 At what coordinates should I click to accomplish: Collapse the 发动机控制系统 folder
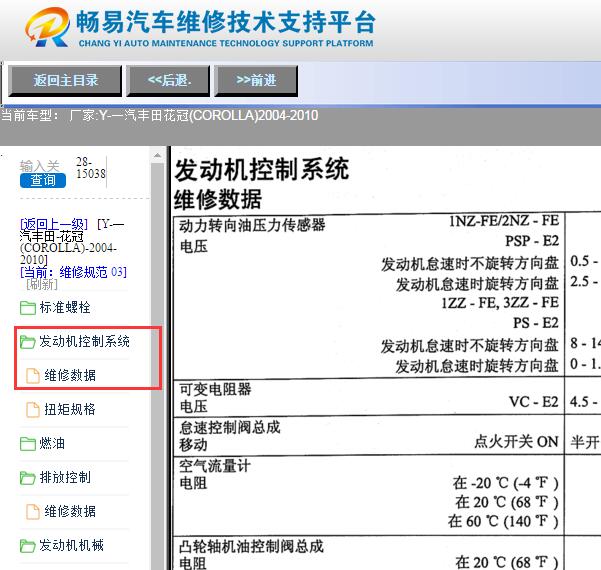click(85, 341)
